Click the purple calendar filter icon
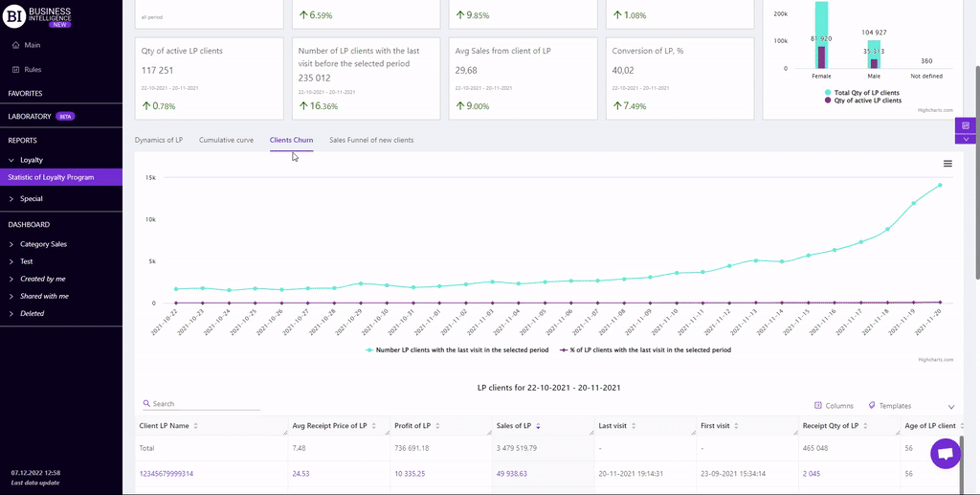980x495 pixels. tap(966, 125)
